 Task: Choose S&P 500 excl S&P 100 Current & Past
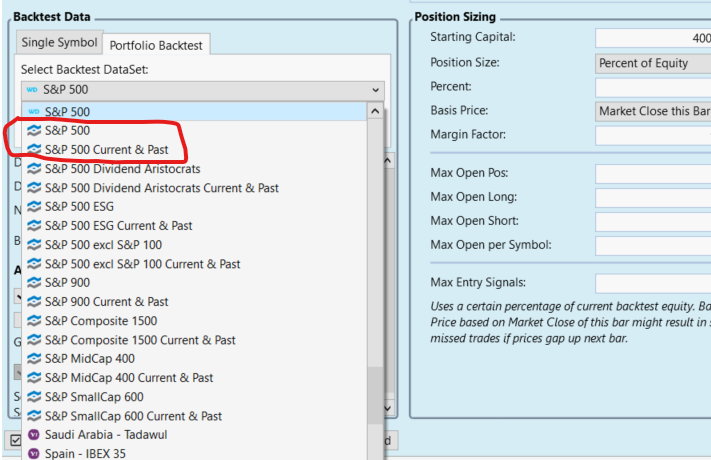pyautogui.click(x=194, y=264)
